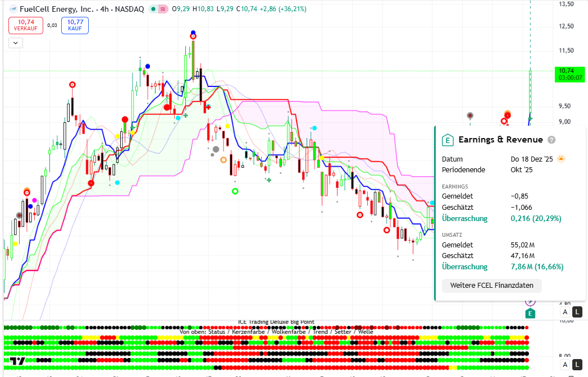Open the 4h interval selector in chart title

105,9
